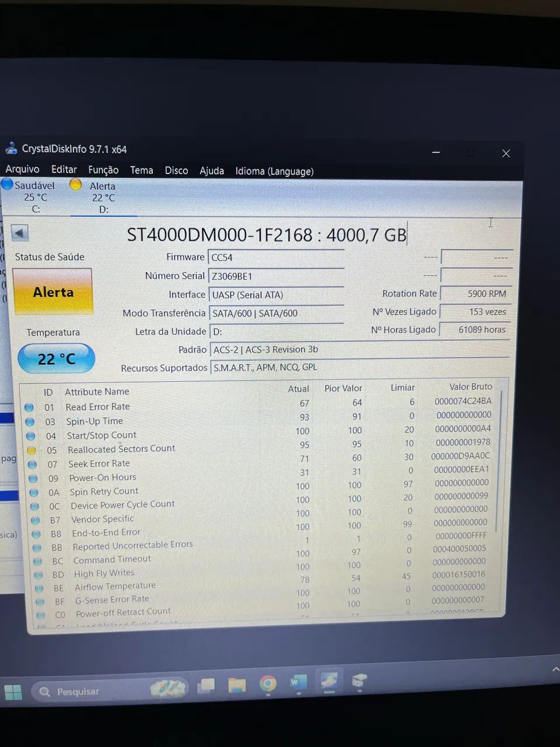The width and height of the screenshot is (560, 747).
Task: Click the status dot for Airflow Temperature
Action: (x=39, y=588)
